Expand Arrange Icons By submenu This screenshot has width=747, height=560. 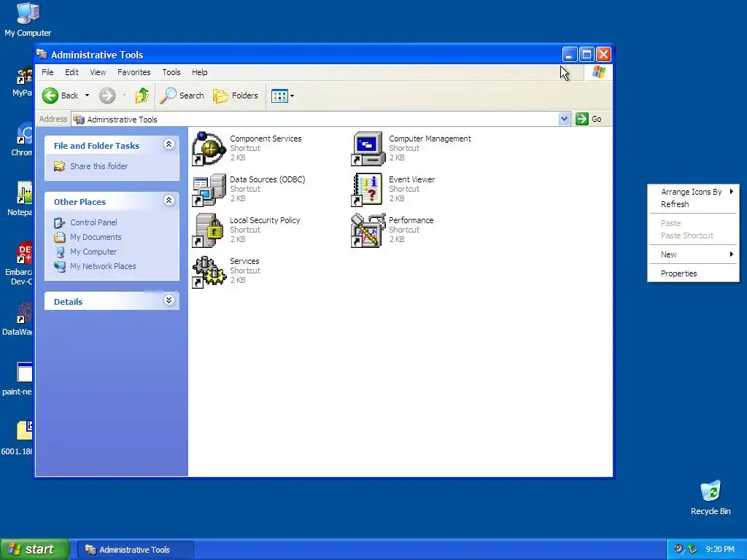point(693,192)
